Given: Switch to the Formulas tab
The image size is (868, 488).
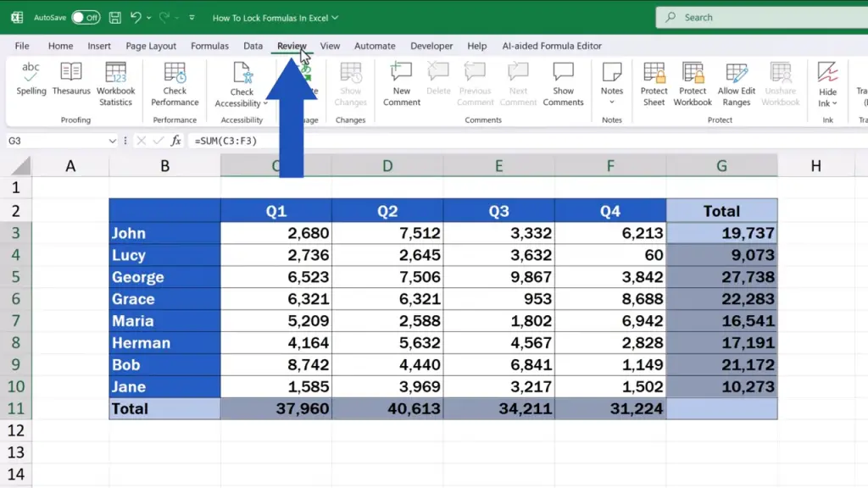Looking at the screenshot, I should [x=209, y=46].
